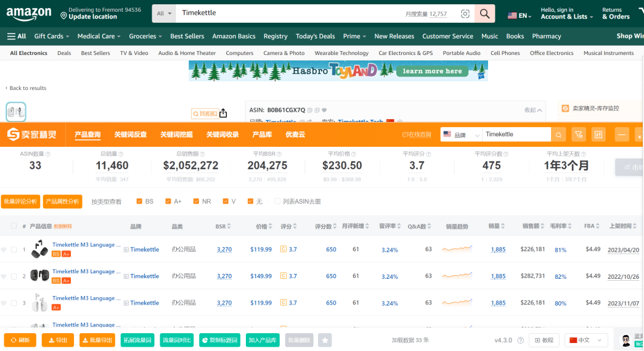Click the brand document icon in row 2
644x351 pixels.
126,276
